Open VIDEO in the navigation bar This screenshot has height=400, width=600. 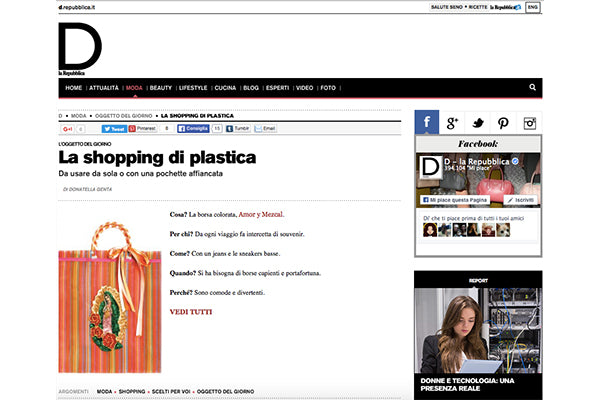[x=305, y=88]
